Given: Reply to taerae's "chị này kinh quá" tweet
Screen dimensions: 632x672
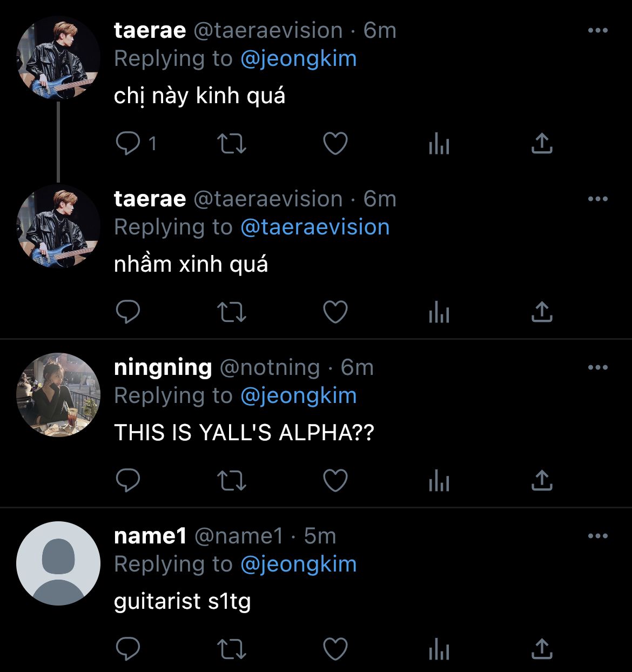Looking at the screenshot, I should click(128, 144).
